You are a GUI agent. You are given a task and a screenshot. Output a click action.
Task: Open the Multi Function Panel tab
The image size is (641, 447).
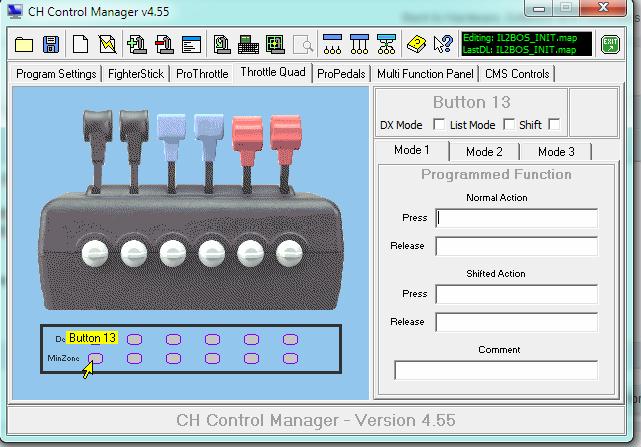tap(425, 74)
